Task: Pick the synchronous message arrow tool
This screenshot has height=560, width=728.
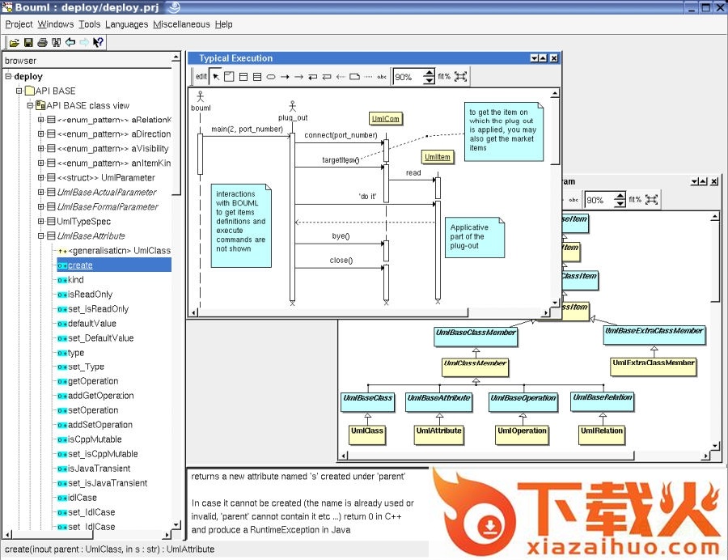Action: click(285, 77)
